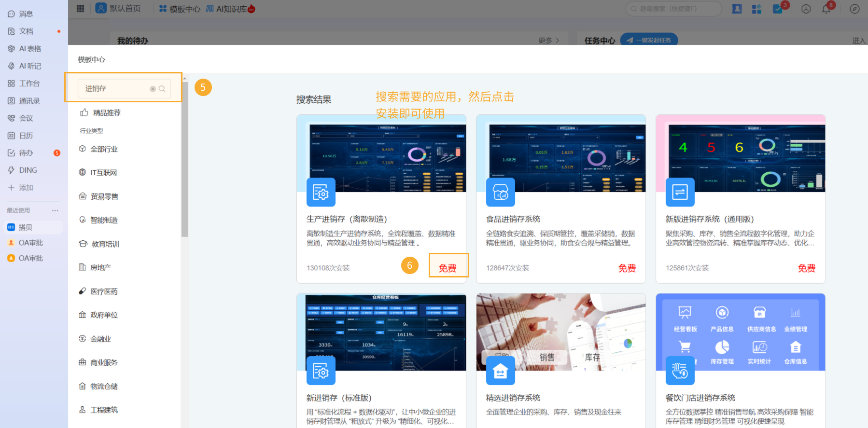Click the 精选进销存系统 house app icon

(501, 371)
